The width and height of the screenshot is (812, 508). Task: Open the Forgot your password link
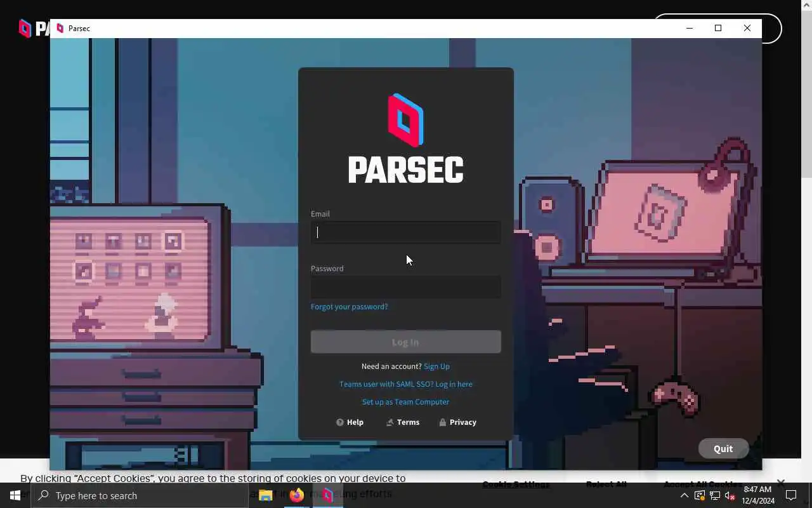tap(349, 307)
